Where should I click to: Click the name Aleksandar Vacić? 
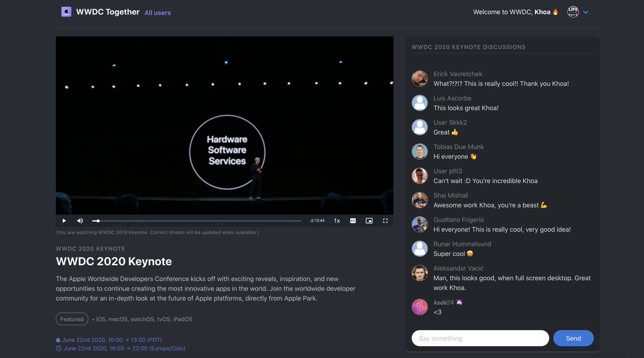[x=457, y=268]
